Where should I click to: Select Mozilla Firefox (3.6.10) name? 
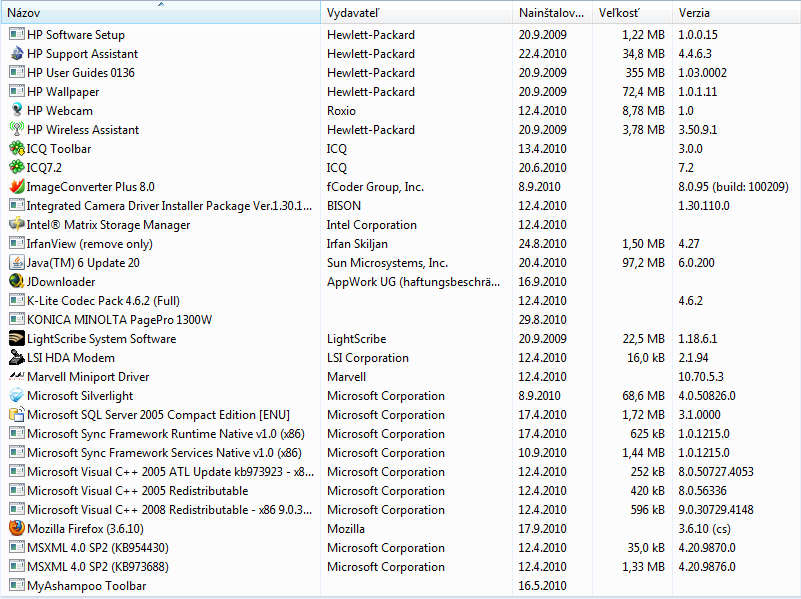click(x=85, y=529)
